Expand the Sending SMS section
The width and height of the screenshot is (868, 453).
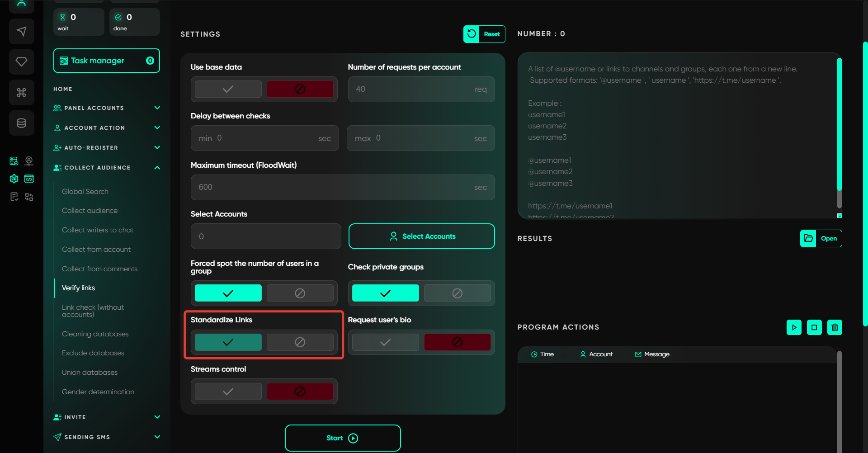[157, 437]
